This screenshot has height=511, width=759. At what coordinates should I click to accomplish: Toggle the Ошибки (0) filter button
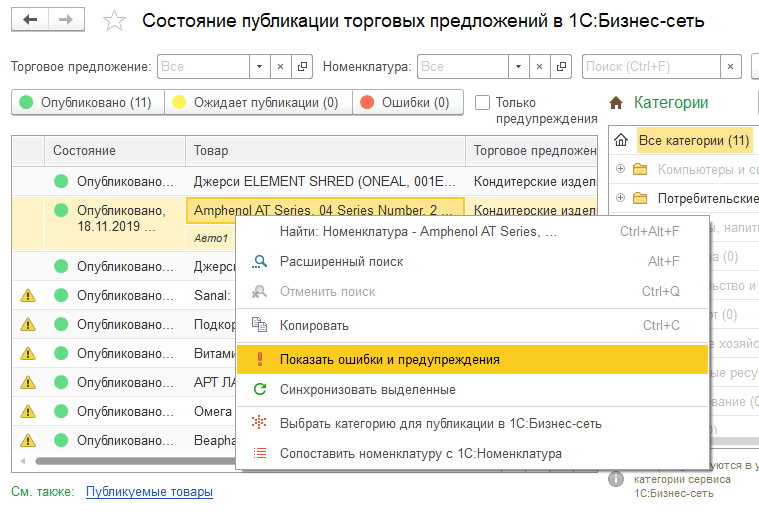tap(407, 102)
